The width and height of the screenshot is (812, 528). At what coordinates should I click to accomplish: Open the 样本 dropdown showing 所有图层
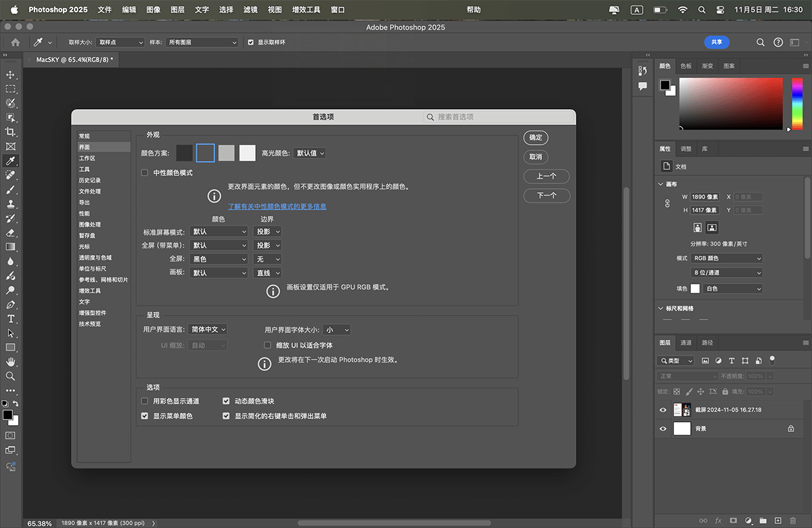pyautogui.click(x=202, y=42)
